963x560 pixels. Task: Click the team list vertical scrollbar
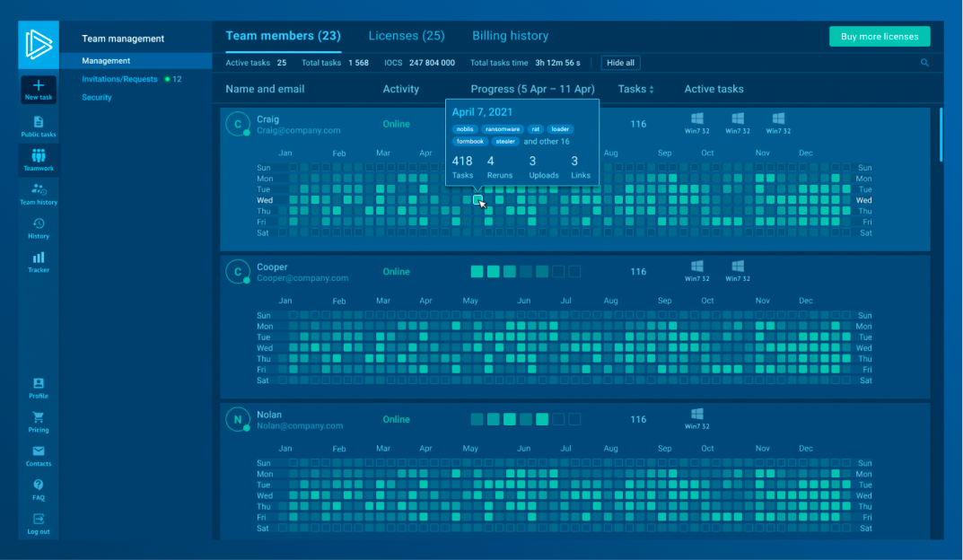tap(941, 135)
